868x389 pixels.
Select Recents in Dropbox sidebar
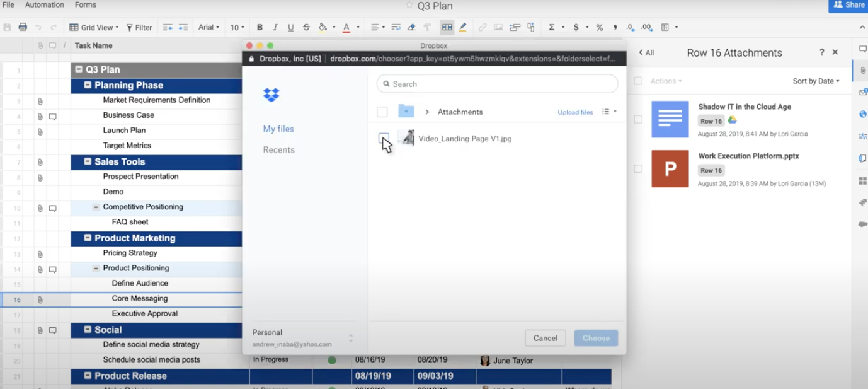pyautogui.click(x=278, y=150)
